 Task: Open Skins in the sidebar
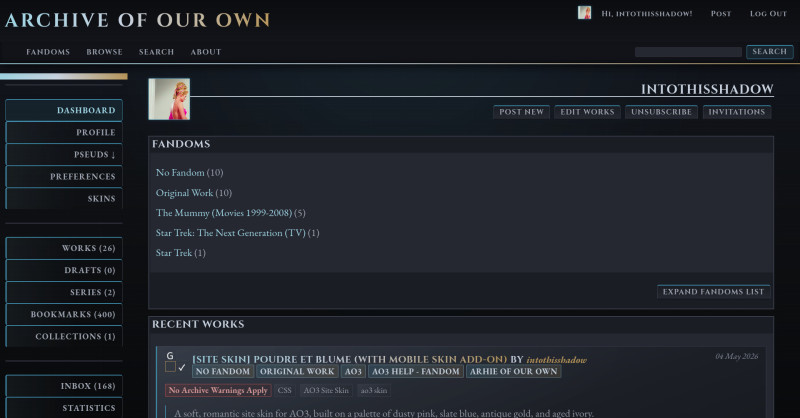(x=64, y=198)
